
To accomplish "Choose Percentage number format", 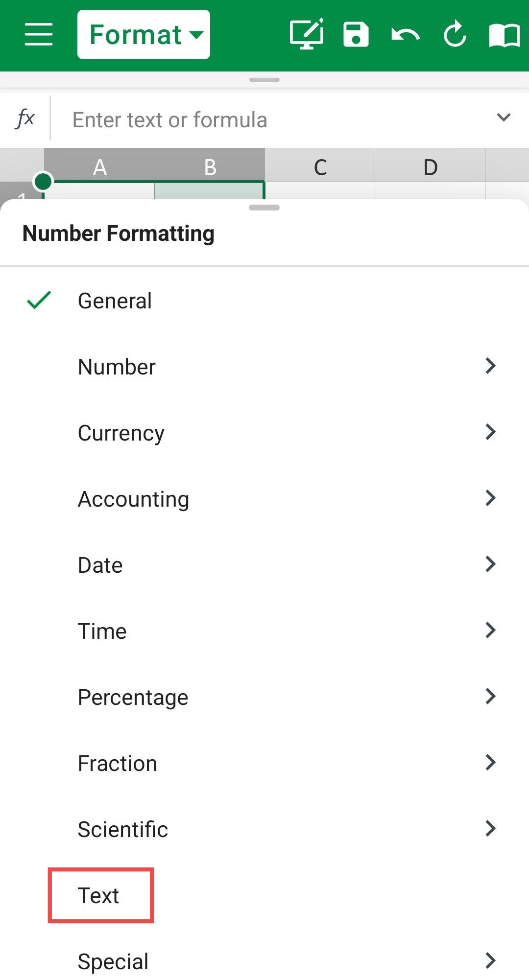I will [264, 697].
